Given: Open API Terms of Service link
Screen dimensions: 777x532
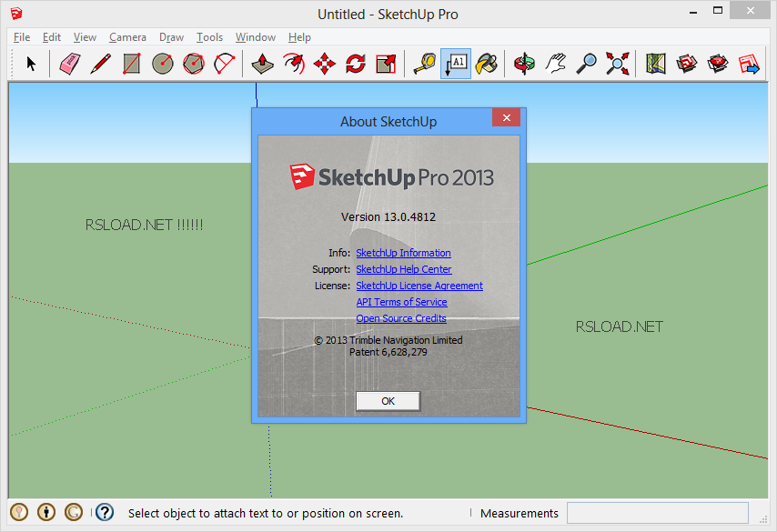Looking at the screenshot, I should [401, 302].
